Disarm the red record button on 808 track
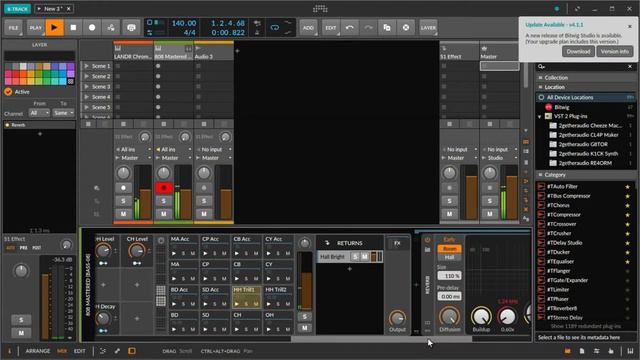The image size is (640, 360). coord(164,188)
